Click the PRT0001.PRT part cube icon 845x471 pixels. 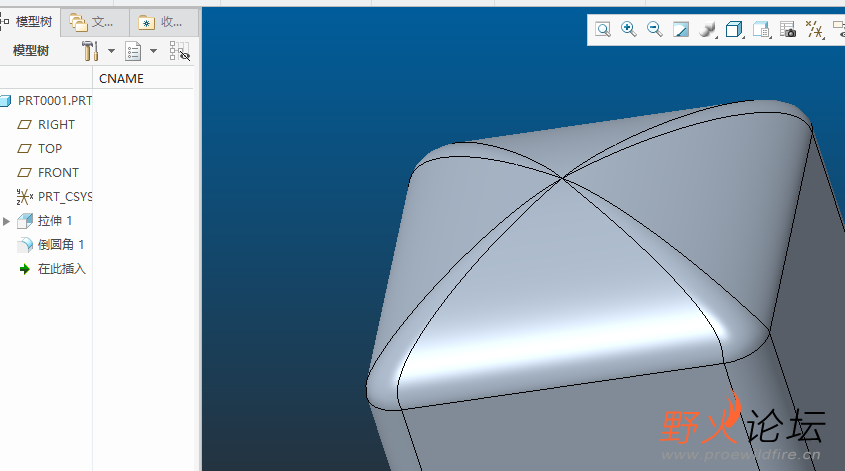pos(5,101)
